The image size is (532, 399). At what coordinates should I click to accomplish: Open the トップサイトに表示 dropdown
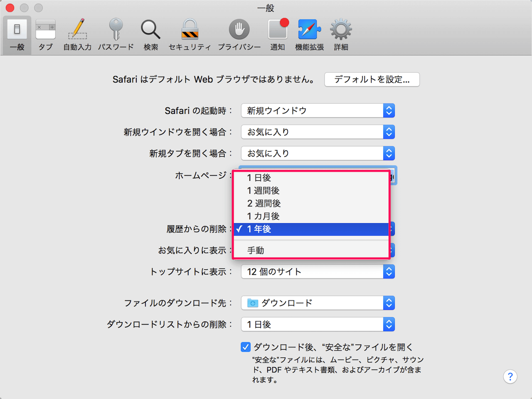pos(318,272)
